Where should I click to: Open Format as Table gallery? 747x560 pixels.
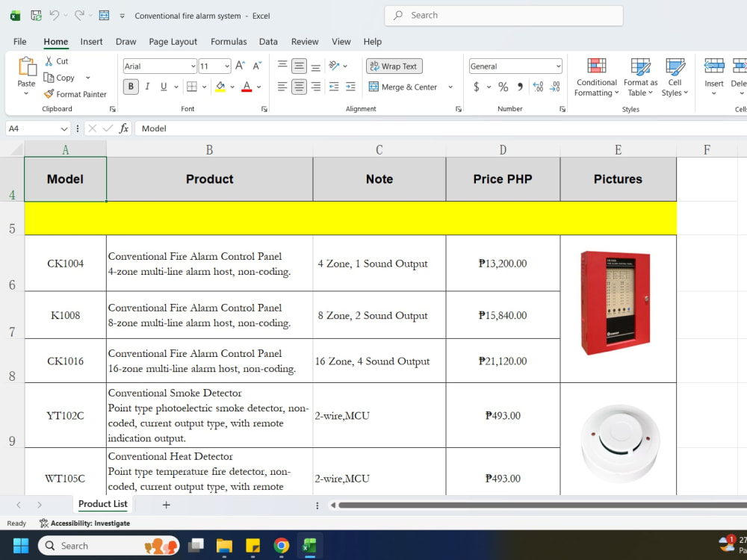click(640, 77)
